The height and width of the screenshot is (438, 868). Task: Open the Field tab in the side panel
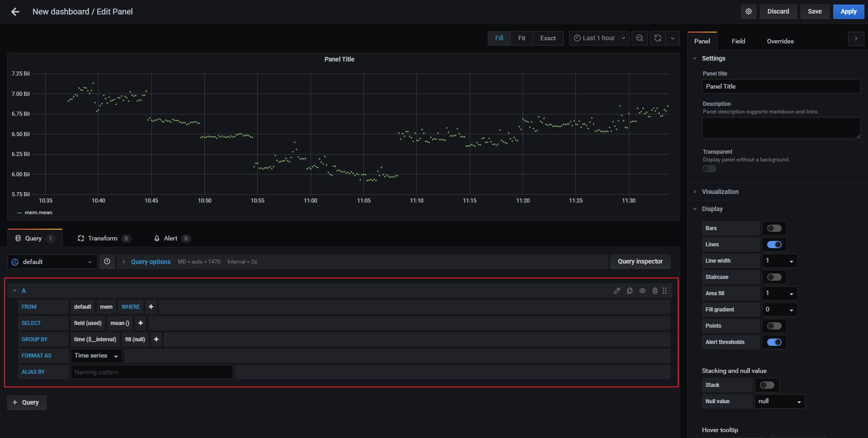738,41
